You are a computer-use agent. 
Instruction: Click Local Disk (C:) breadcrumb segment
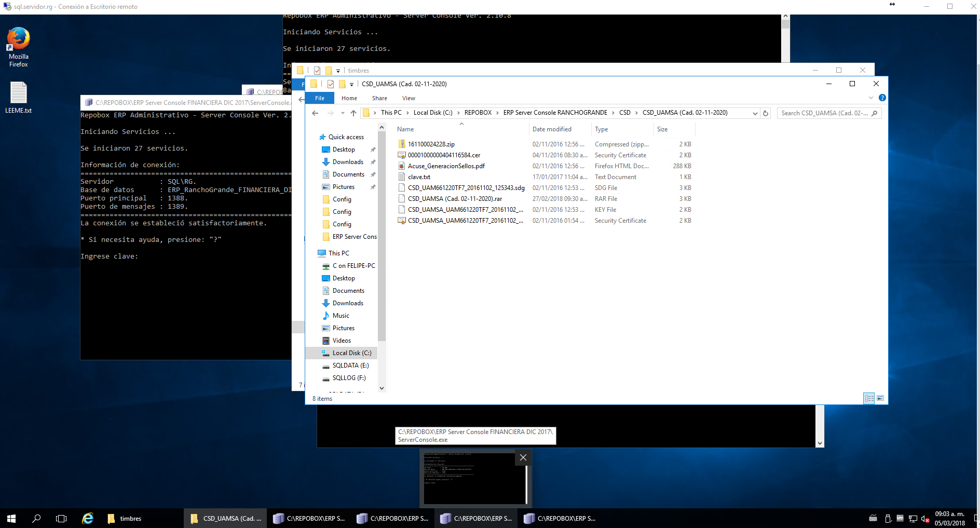click(x=433, y=113)
